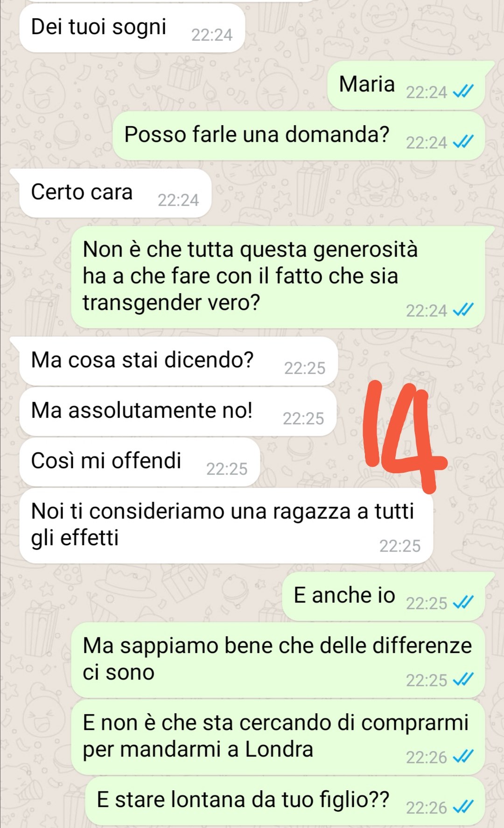This screenshot has height=828, width=504.
Task: Tap the 'Così mi offendi' message
Action: pyautogui.click(x=140, y=462)
